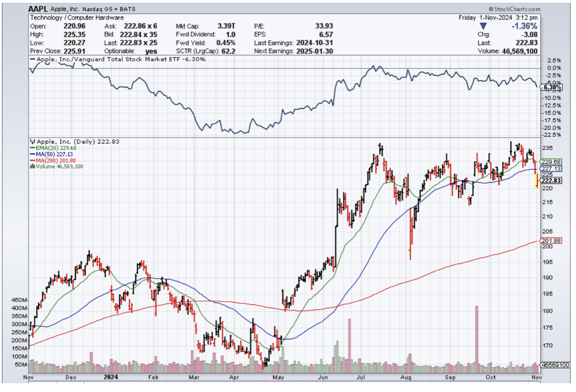Click the blue down-arrow change indicator

(x=483, y=26)
